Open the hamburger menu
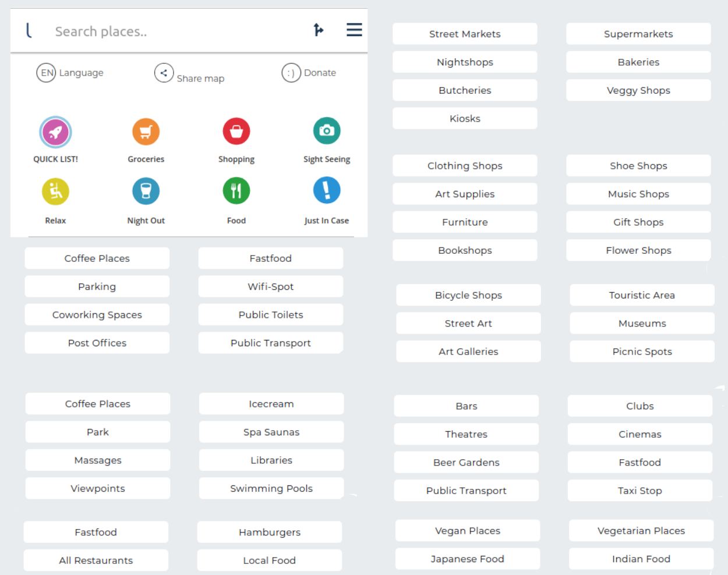Image resolution: width=728 pixels, height=575 pixels. tap(354, 30)
